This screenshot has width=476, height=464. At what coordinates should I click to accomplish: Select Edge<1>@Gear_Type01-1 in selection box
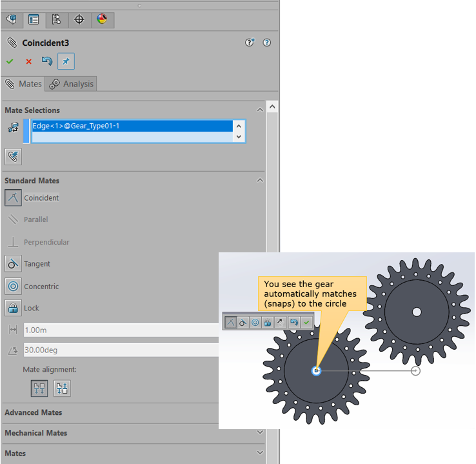[132, 126]
